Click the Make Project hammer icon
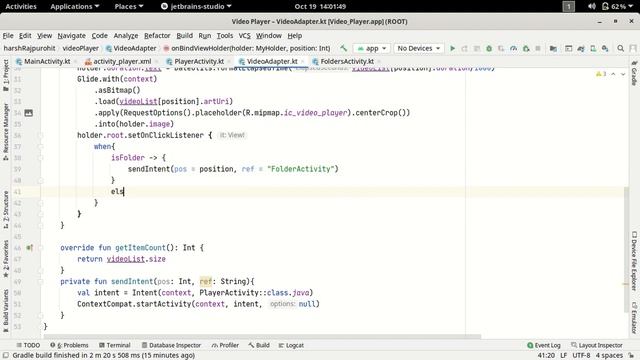Viewport: 640px width, 360px height. coord(343,48)
